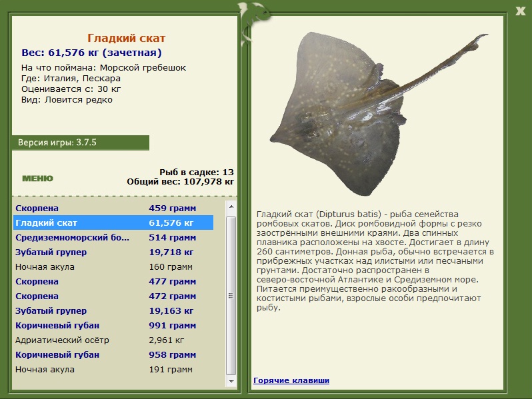Select Зубатый групер 19,163 кг entry

point(113,310)
